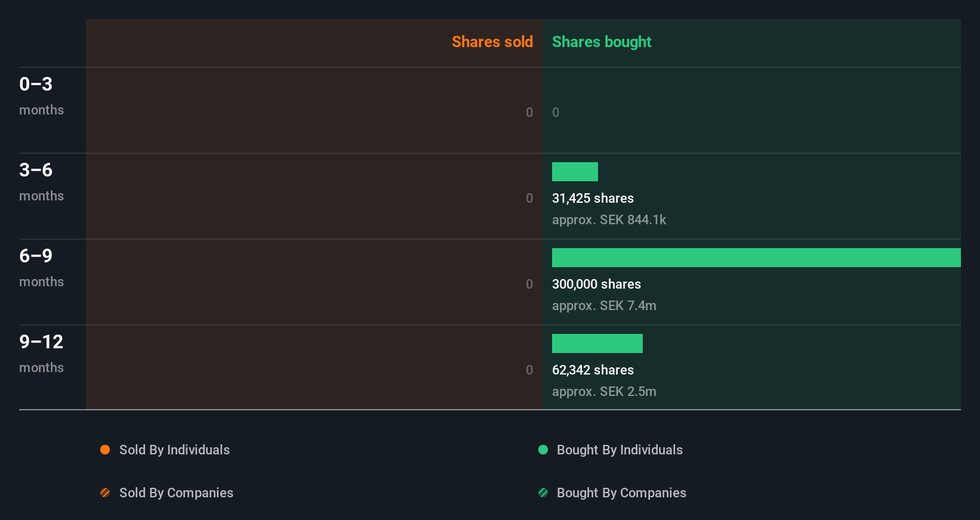Select the Bought By Individuals legend label

[620, 450]
